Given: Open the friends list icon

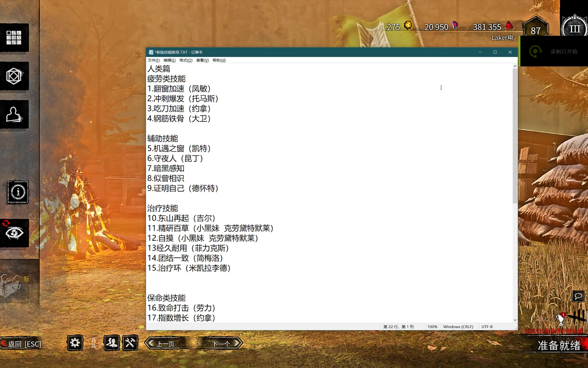Looking at the screenshot, I should coord(112,343).
